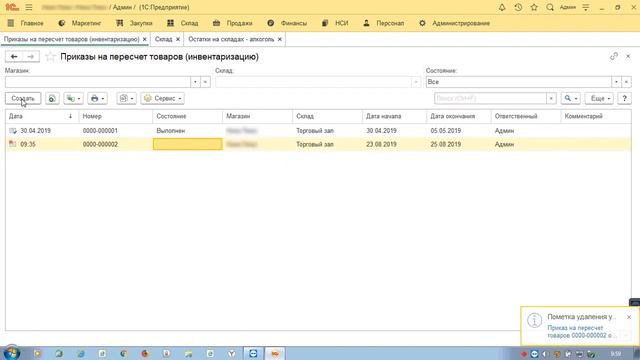The width and height of the screenshot is (640, 360).
Task: Switch to Приказы на пересчет товаров tab
Action: (71, 39)
